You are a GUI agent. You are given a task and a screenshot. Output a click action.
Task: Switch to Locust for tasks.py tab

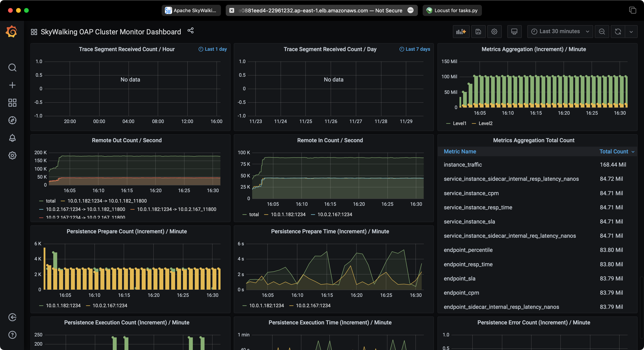point(452,10)
